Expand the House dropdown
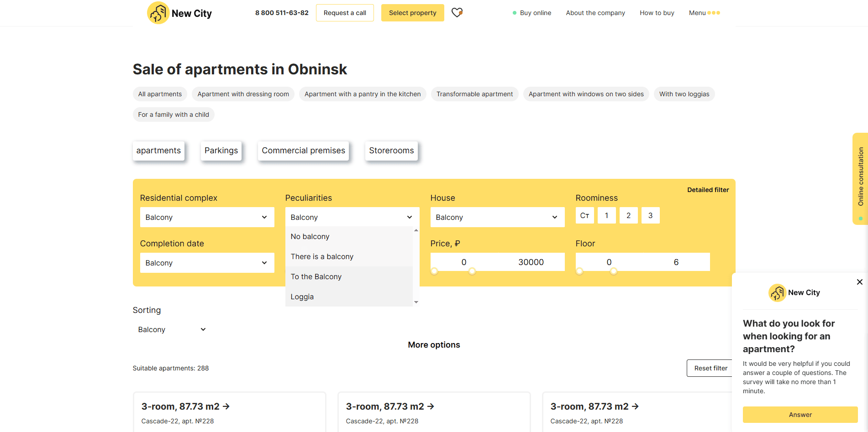Screen dimensions: 868x432 (x=497, y=218)
